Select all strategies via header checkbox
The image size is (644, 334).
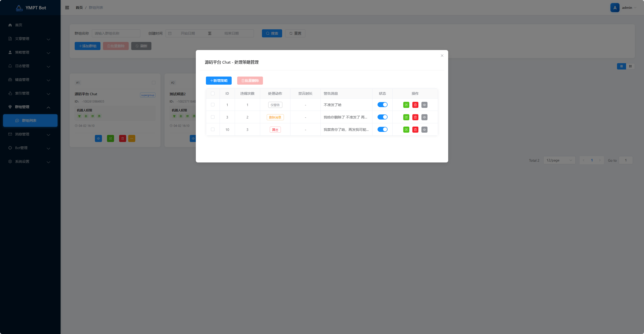213,93
